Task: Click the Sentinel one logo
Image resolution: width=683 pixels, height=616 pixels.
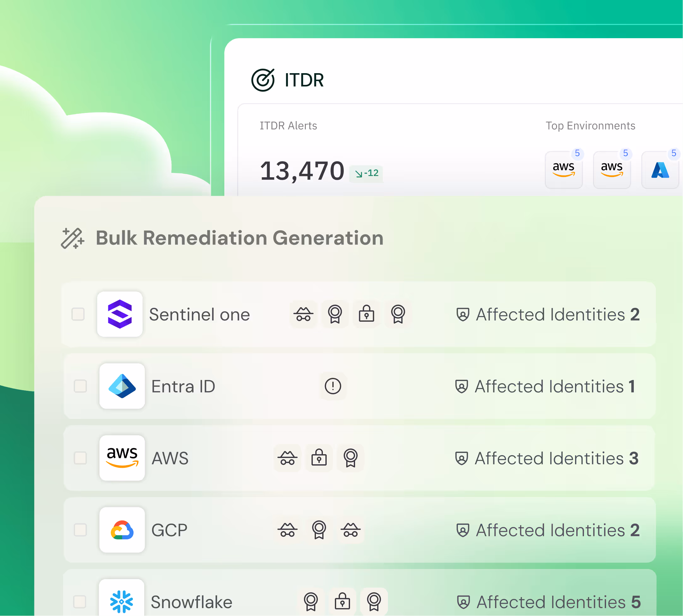Action: tap(120, 314)
